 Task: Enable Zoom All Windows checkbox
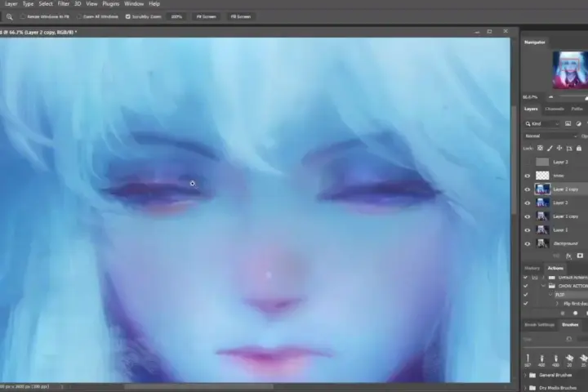pyautogui.click(x=79, y=16)
